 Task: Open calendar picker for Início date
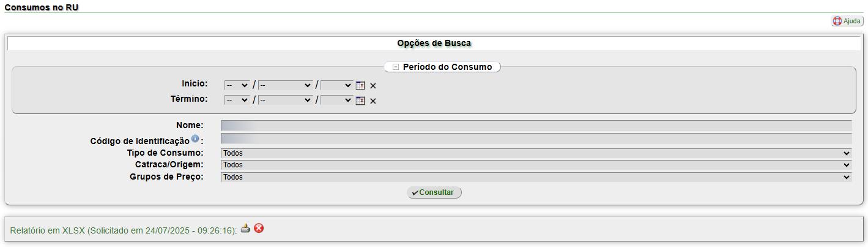(x=360, y=86)
